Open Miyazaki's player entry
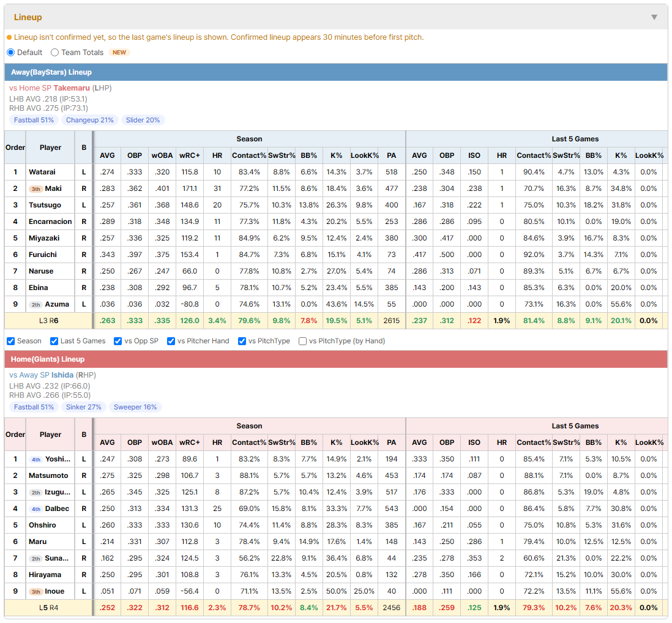The width and height of the screenshot is (672, 623). (x=44, y=238)
